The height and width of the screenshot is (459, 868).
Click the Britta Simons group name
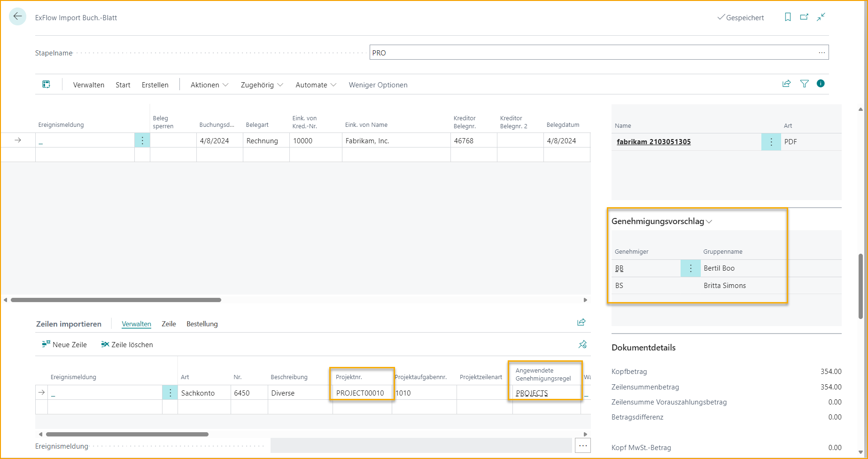tap(725, 286)
